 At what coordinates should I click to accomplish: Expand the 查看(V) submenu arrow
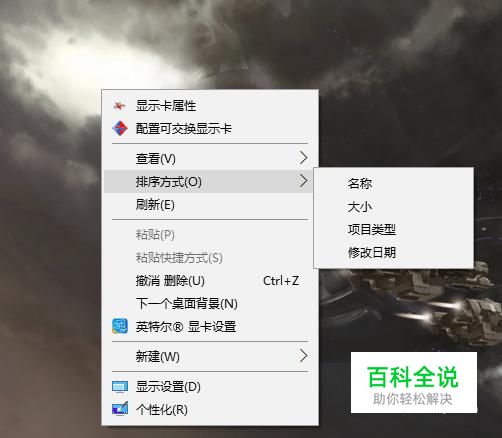click(303, 158)
